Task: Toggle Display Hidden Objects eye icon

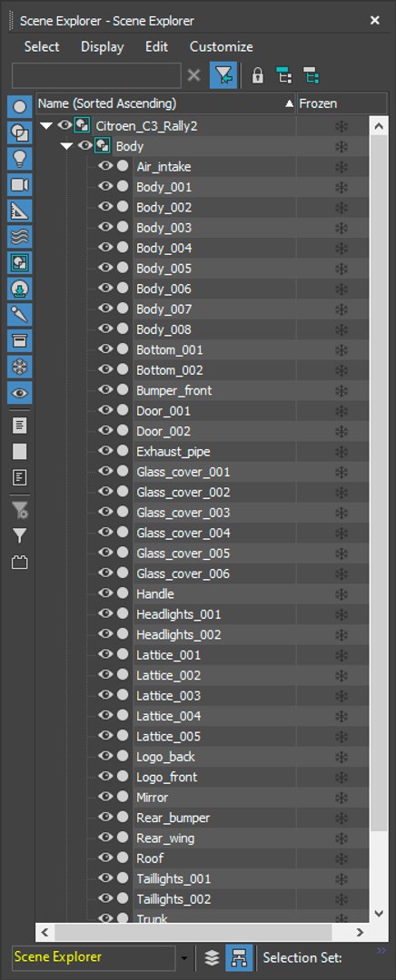Action: pyautogui.click(x=19, y=393)
